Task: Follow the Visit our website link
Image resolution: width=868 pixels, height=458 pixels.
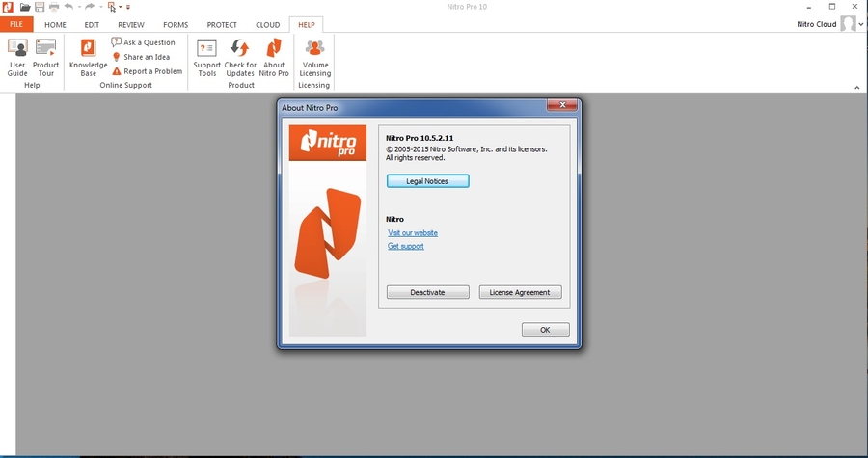Action: (x=413, y=233)
